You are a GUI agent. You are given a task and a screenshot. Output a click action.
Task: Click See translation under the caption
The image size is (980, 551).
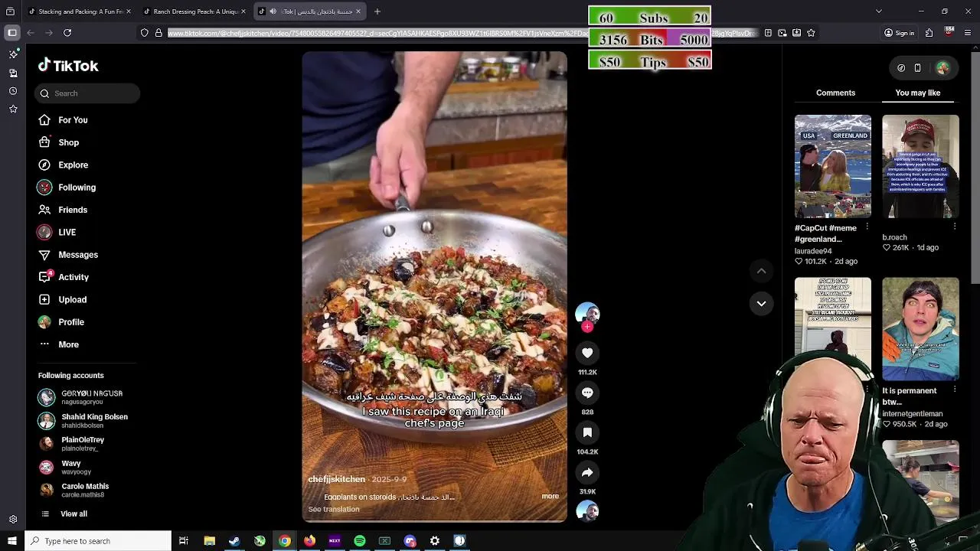pos(334,510)
